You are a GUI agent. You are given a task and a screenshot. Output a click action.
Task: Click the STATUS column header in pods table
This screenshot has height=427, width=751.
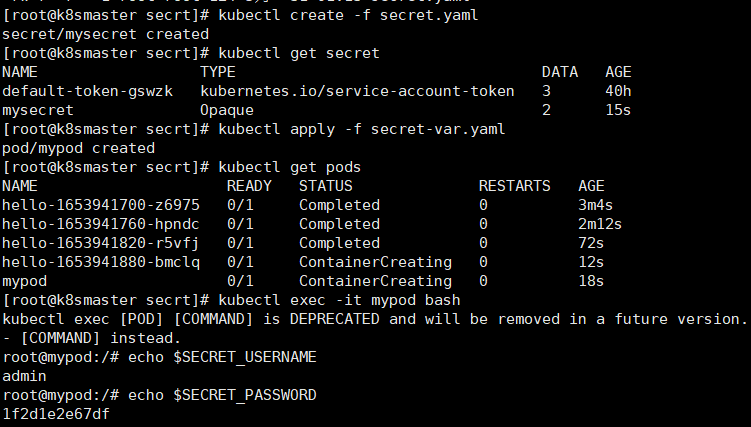(x=326, y=186)
